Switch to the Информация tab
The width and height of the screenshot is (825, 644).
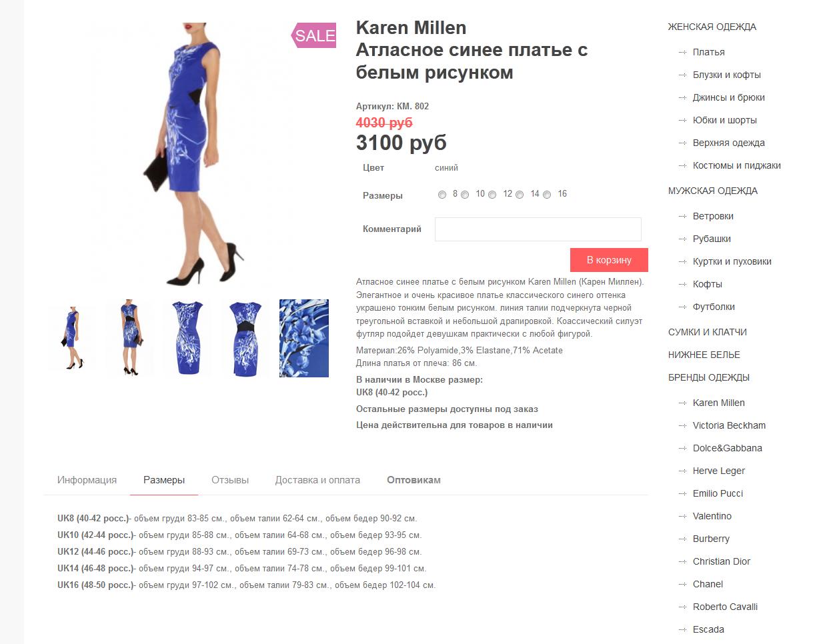(x=87, y=480)
